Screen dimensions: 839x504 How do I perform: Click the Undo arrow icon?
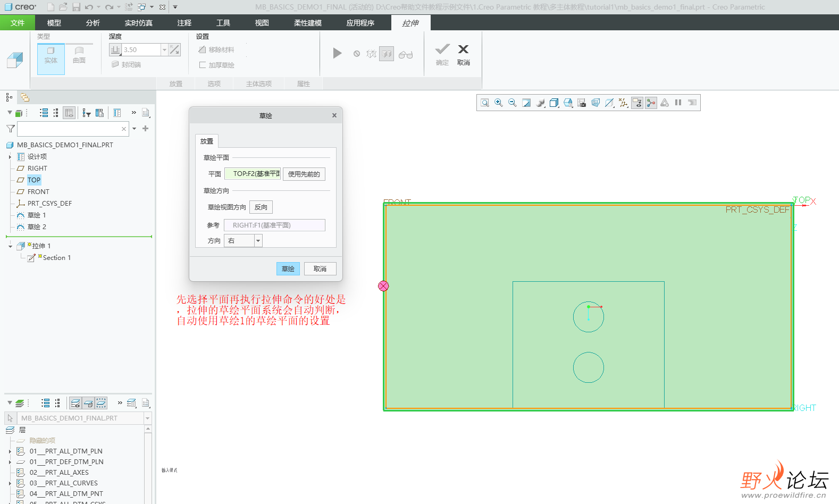click(x=89, y=7)
